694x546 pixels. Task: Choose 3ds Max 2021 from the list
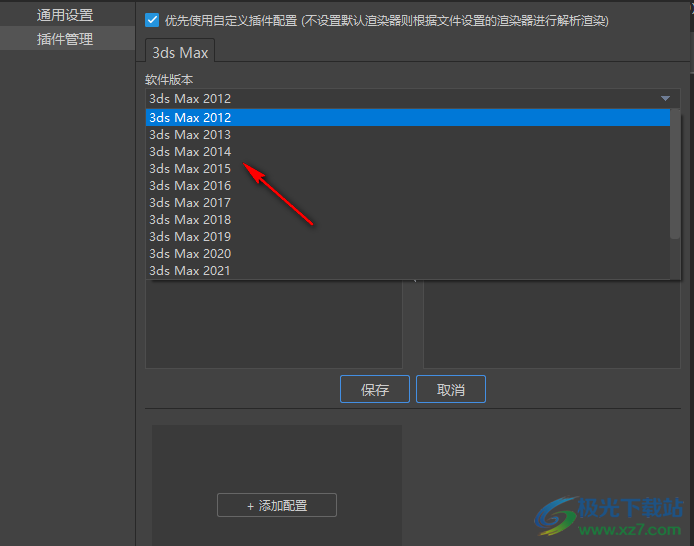pos(408,270)
